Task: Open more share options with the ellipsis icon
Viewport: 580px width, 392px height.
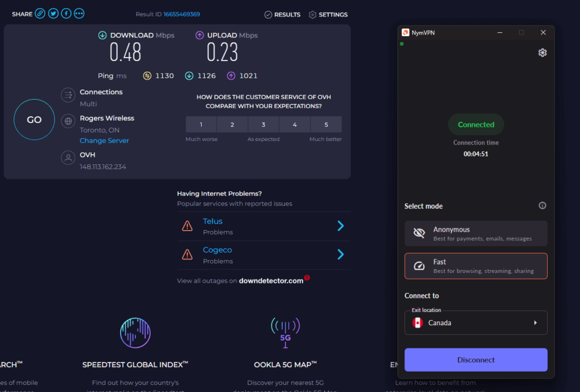Action: coord(79,13)
